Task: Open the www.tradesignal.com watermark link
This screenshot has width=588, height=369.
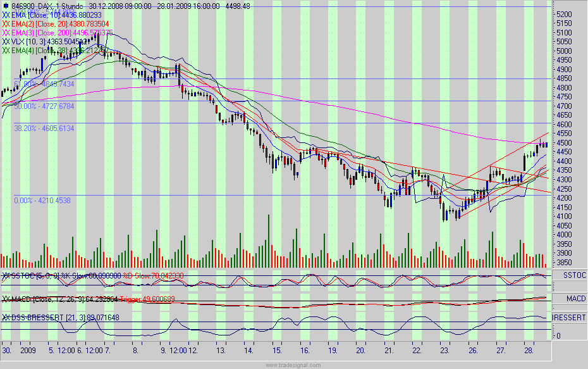Action: pyautogui.click(x=294, y=363)
